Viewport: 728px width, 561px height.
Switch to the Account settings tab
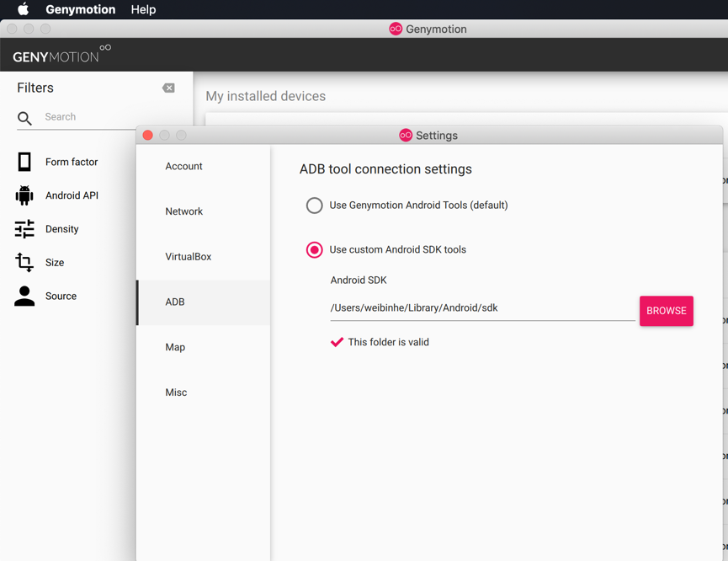(x=203, y=166)
